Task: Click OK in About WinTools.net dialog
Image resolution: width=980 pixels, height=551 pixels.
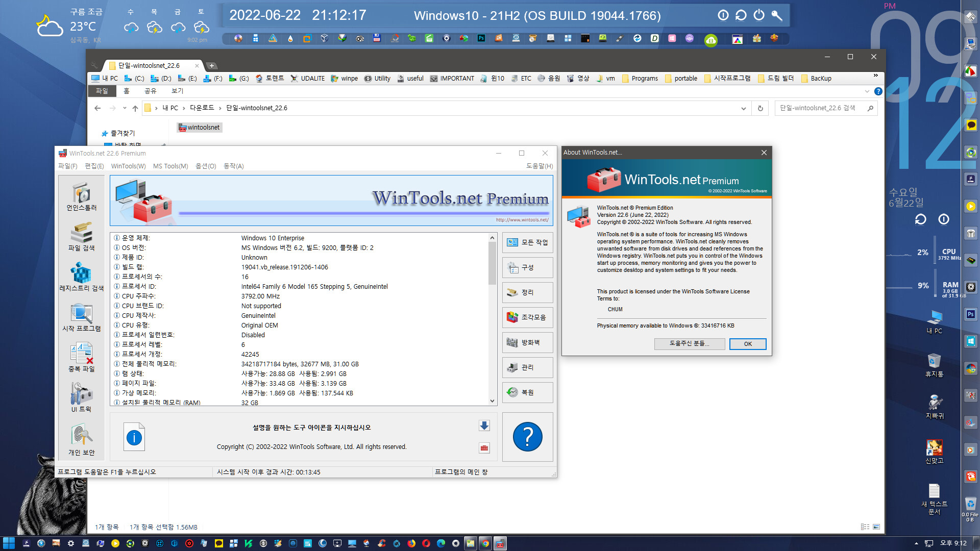Action: [x=748, y=344]
